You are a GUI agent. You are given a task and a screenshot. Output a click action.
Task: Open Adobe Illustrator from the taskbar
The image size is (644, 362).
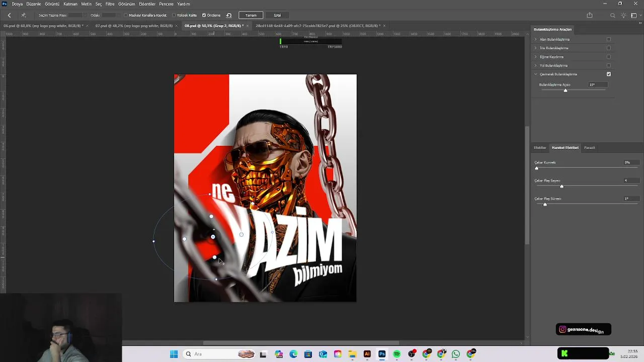click(x=367, y=354)
